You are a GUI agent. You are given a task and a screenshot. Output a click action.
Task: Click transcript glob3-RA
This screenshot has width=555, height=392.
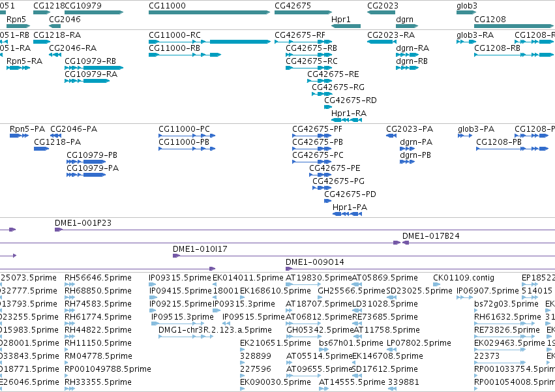(466, 42)
